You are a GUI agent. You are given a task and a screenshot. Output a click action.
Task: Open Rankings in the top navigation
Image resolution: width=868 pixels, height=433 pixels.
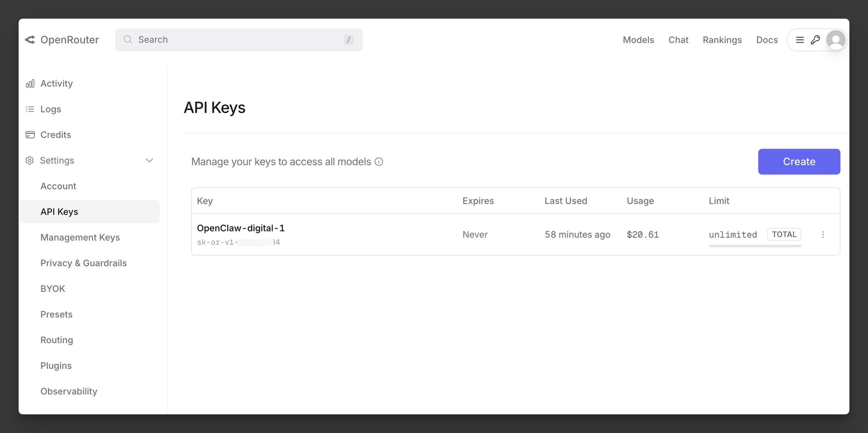722,40
